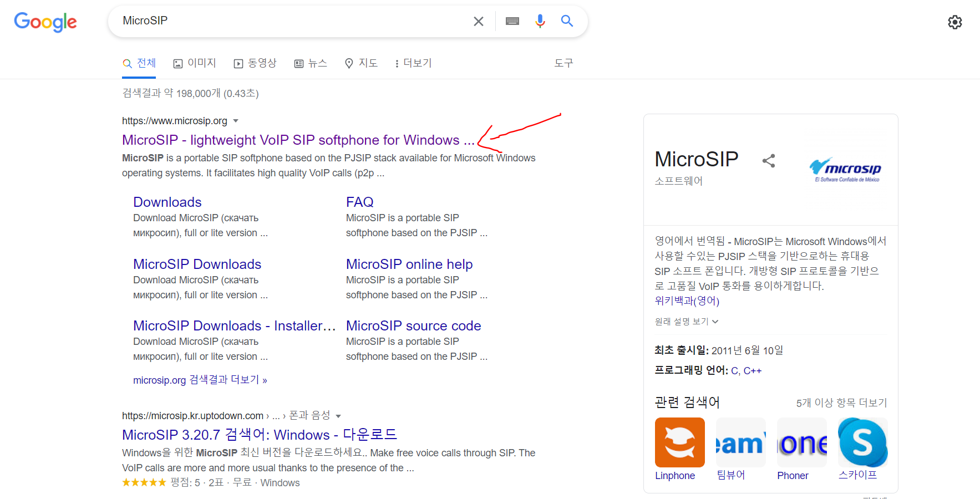
Task: Click 5개 이상 항목 더보기
Action: coord(842,403)
